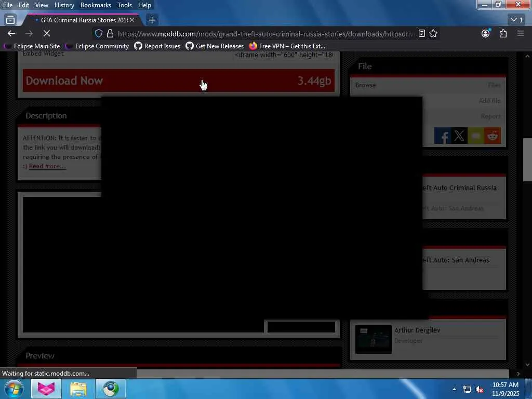
Task: Click the URL address bar
Action: tap(264, 34)
